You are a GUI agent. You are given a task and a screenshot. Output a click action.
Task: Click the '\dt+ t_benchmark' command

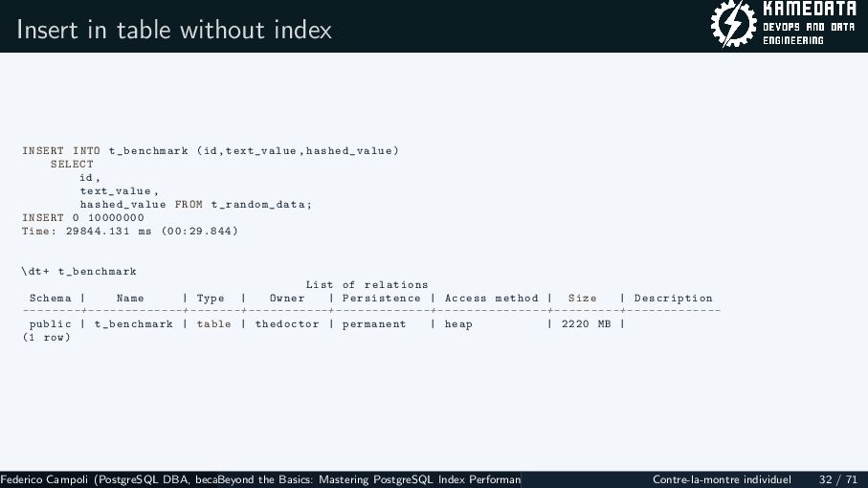pyautogui.click(x=79, y=271)
